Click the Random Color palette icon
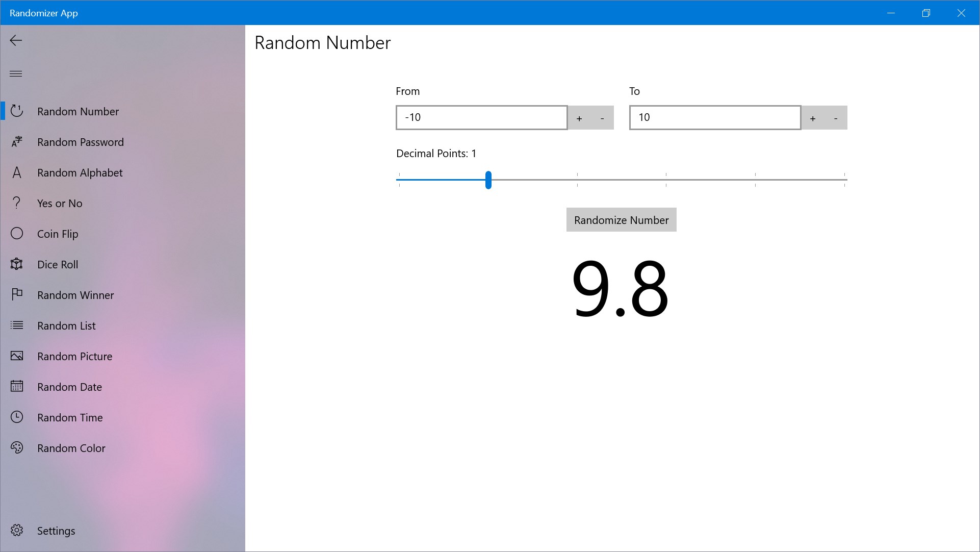The height and width of the screenshot is (552, 980). coord(17,448)
